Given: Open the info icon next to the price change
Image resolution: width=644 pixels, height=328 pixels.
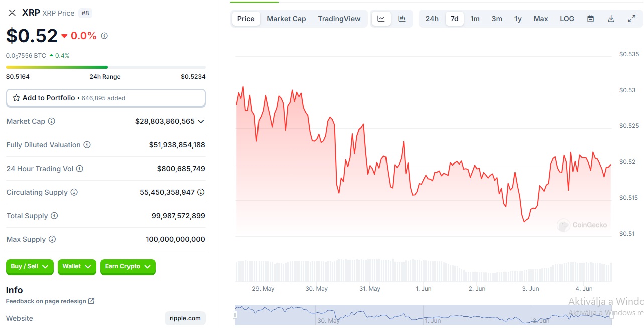Looking at the screenshot, I should pyautogui.click(x=104, y=36).
